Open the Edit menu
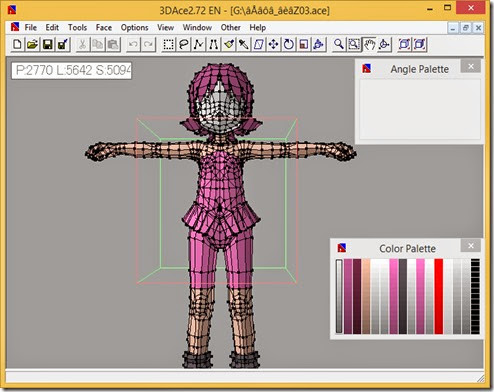This screenshot has width=494, height=392. point(52,27)
